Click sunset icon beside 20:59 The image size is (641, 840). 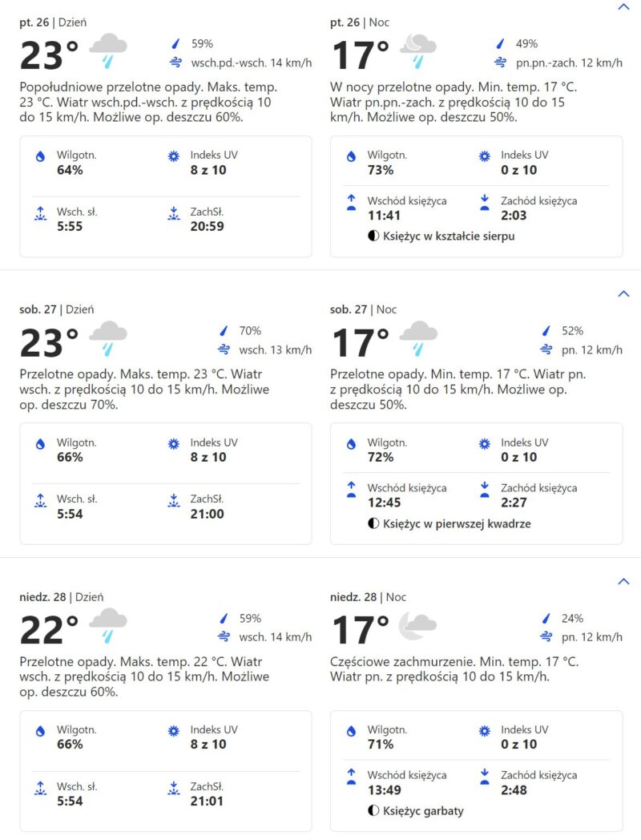174,213
